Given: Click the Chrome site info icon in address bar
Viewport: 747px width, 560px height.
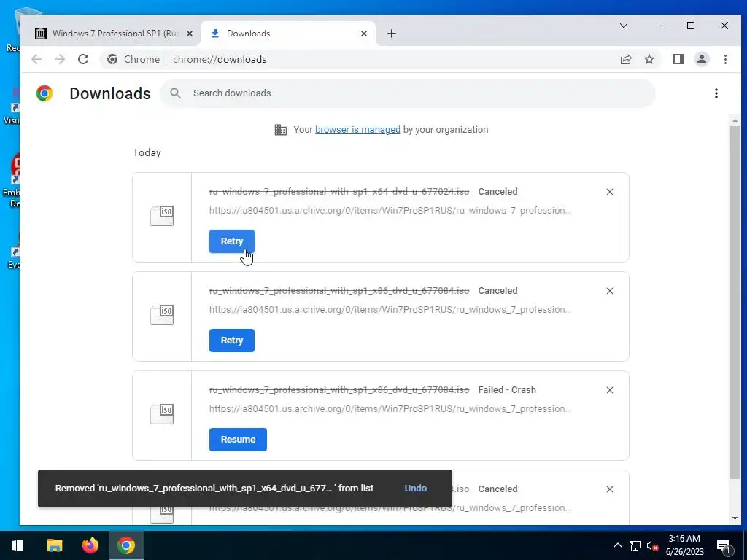Looking at the screenshot, I should (112, 59).
